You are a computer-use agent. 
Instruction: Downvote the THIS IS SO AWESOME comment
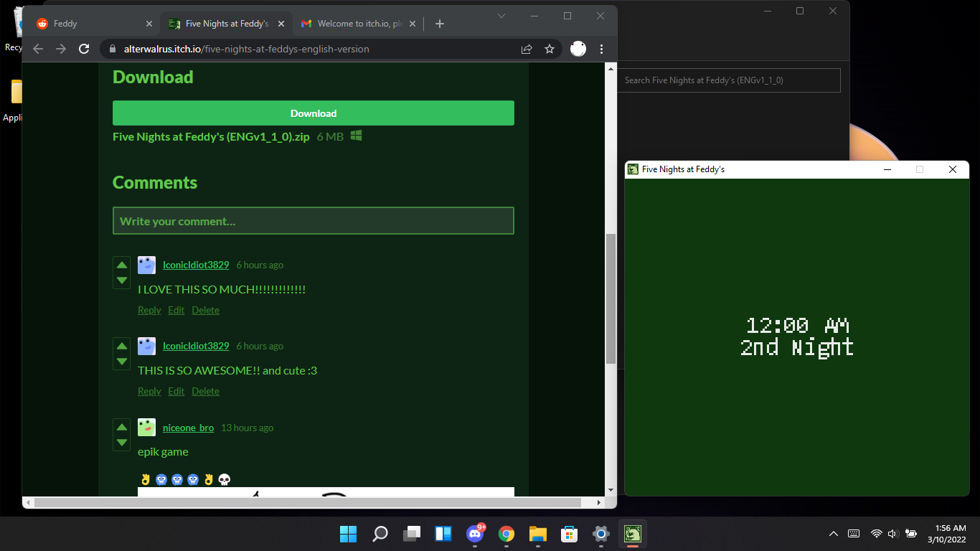121,361
